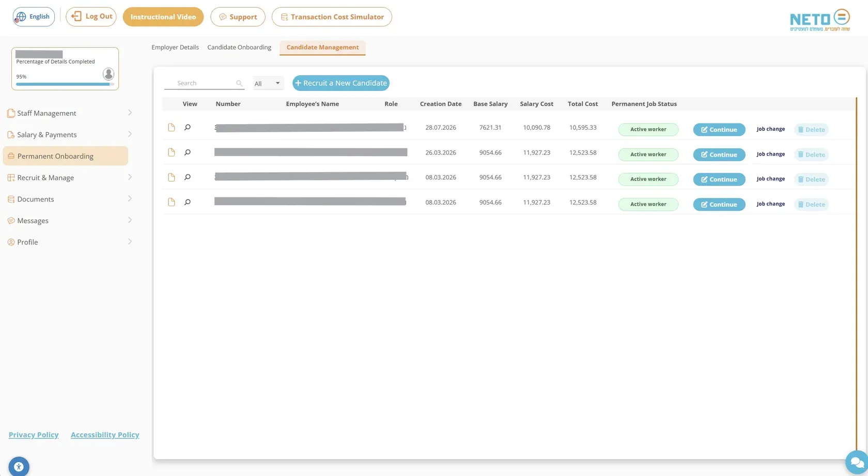Click magnifier view icon in 26.03.2026 row
The height and width of the screenshot is (476, 868).
point(188,152)
